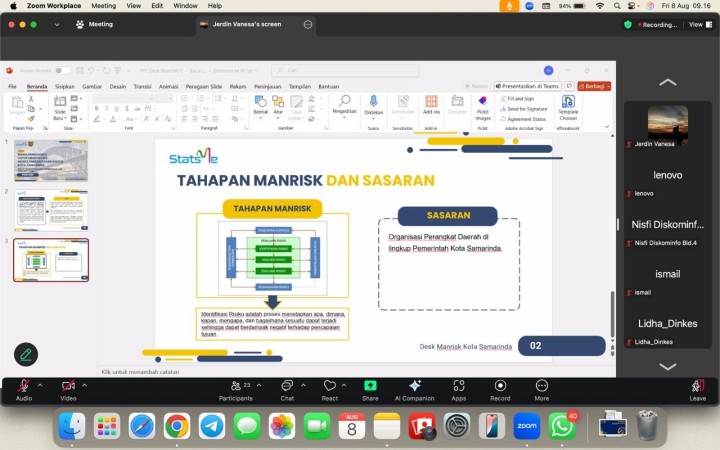Open the Apps icon in Zoom toolbar
Image resolution: width=720 pixels, height=450 pixels.
(x=459, y=386)
